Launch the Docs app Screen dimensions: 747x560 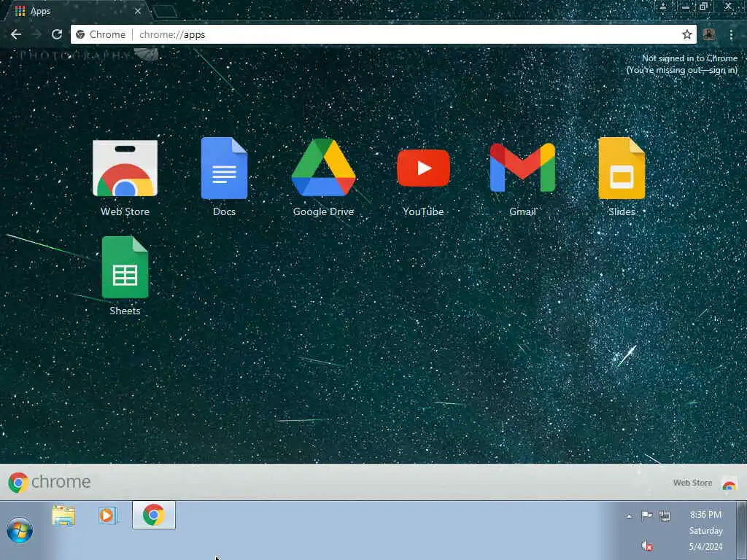click(x=224, y=168)
